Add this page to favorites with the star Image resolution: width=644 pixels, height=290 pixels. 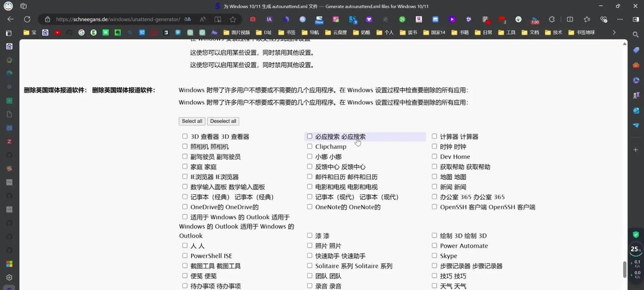point(233,19)
